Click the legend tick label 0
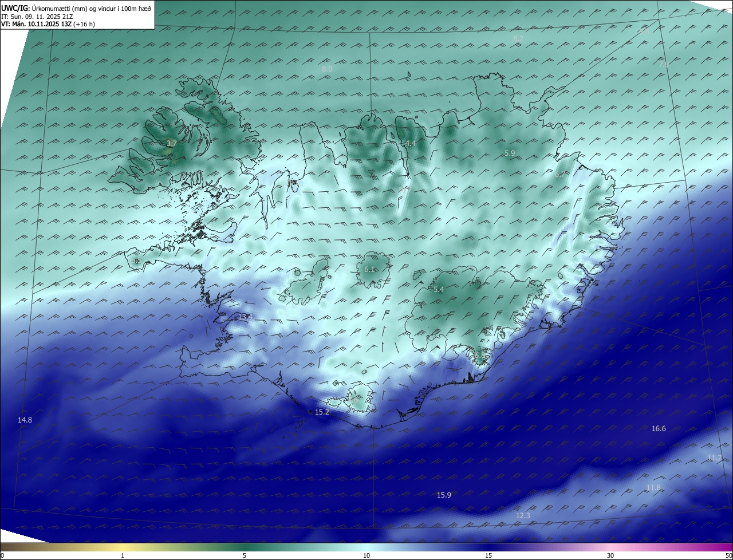 coord(2,555)
